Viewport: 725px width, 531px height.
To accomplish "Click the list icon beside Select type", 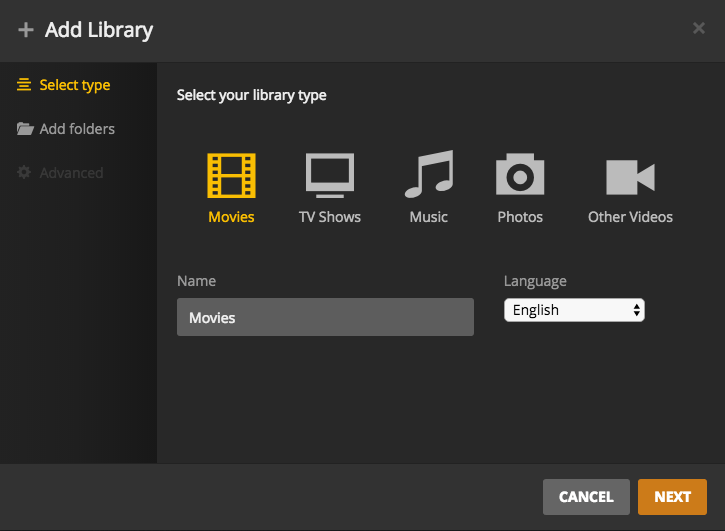I will pos(25,85).
